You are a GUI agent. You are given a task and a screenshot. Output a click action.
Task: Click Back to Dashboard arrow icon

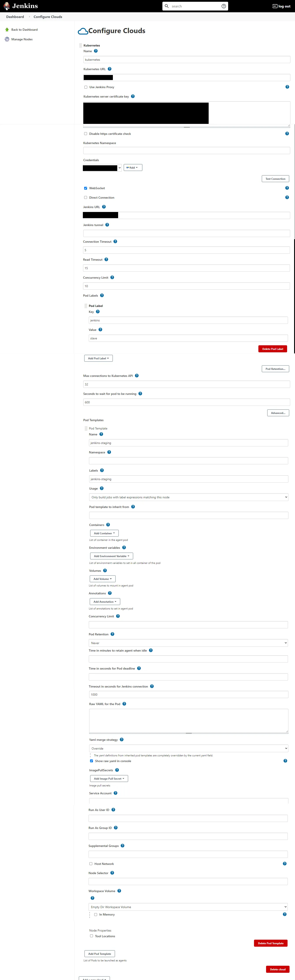[x=7, y=30]
